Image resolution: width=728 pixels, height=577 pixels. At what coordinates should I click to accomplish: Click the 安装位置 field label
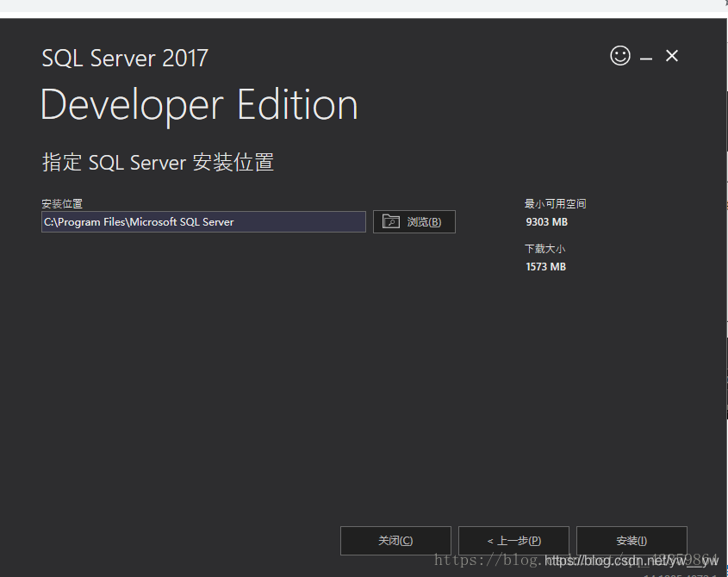click(62, 204)
